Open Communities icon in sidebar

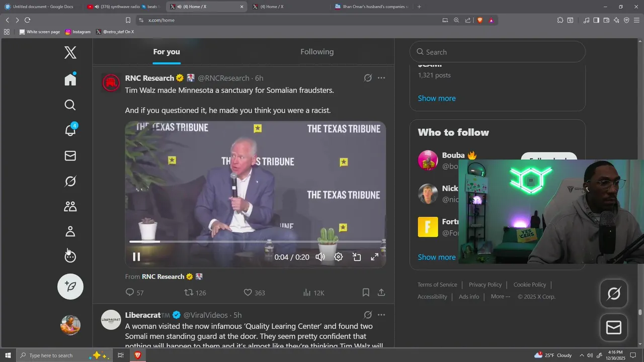(70, 206)
